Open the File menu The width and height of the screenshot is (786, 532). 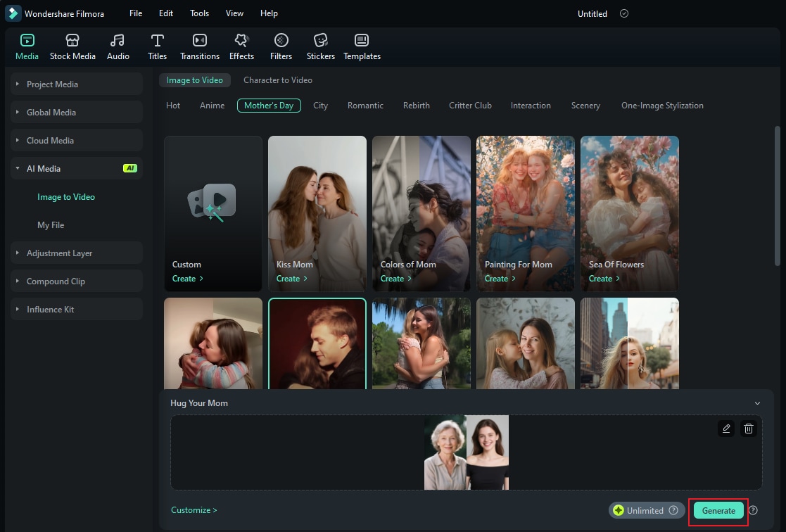tap(136, 13)
